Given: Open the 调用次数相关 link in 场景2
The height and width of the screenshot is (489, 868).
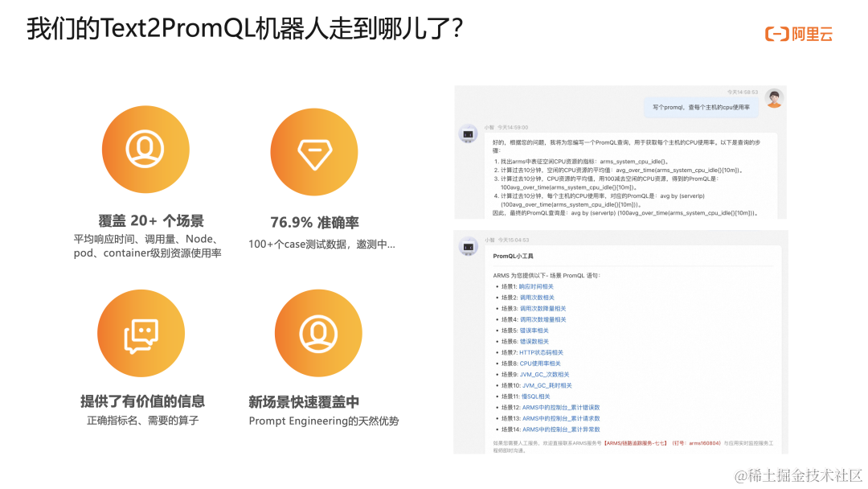Looking at the screenshot, I should coord(536,298).
